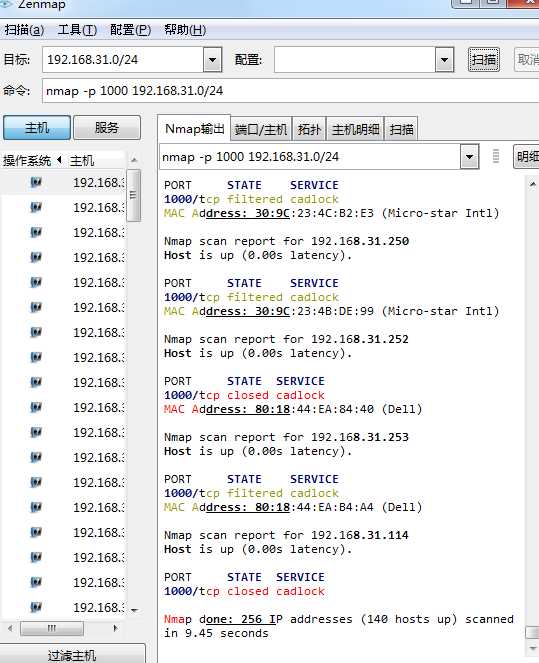The width and height of the screenshot is (539, 663).
Task: Click 'Nmap scan report for 192.168.31.250' line
Action: pos(286,241)
